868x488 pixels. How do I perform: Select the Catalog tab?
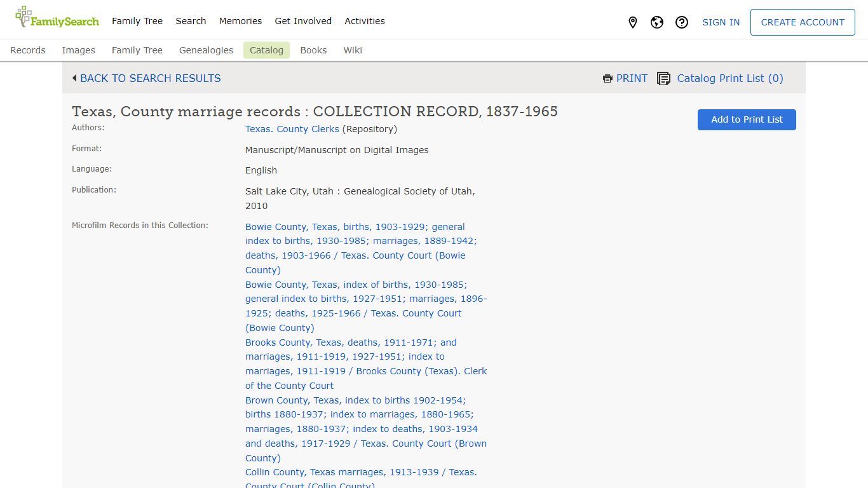(x=266, y=50)
